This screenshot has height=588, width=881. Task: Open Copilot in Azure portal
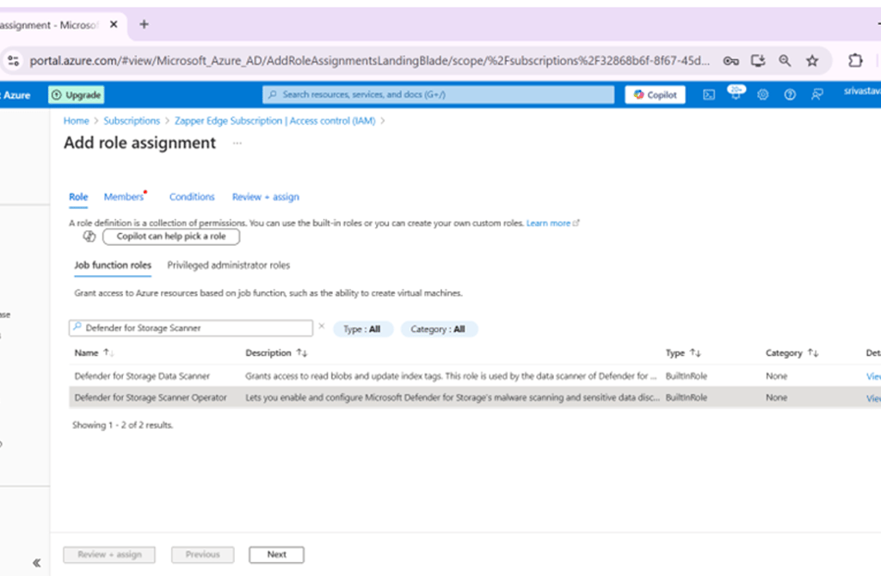[x=655, y=95]
